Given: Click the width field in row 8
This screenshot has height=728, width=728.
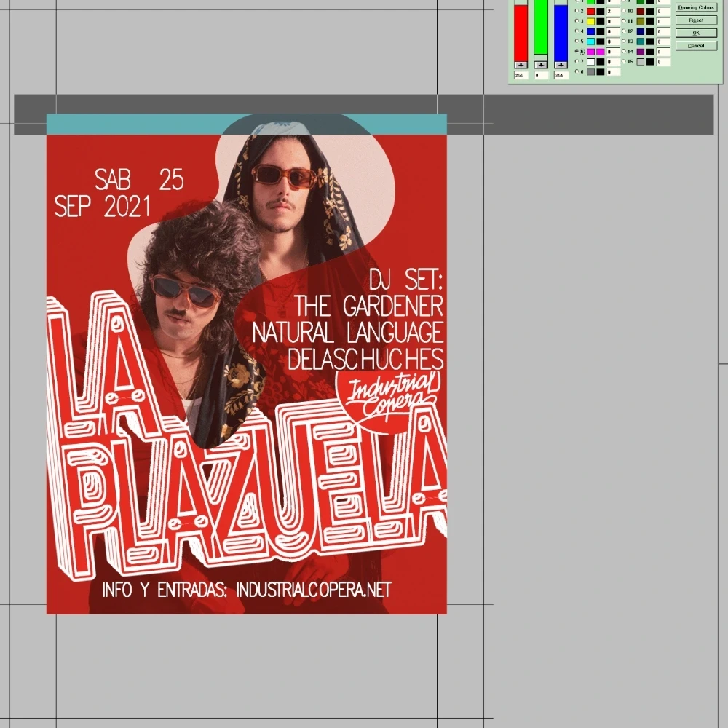Looking at the screenshot, I should [613, 72].
